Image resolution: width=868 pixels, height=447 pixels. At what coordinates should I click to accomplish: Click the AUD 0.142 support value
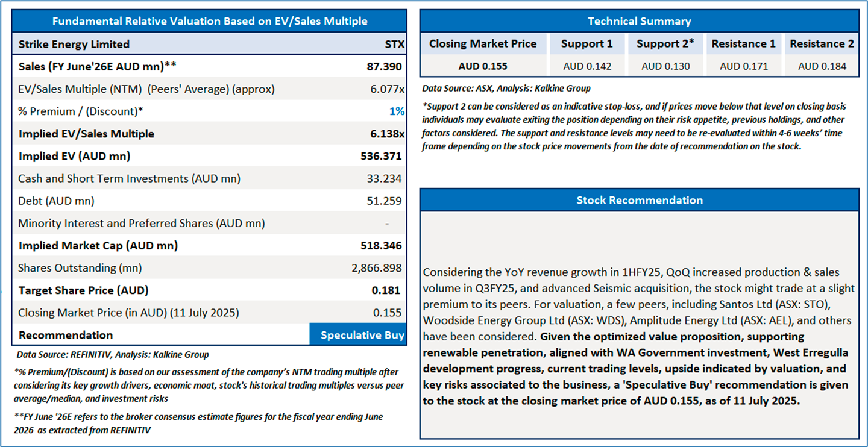587,66
